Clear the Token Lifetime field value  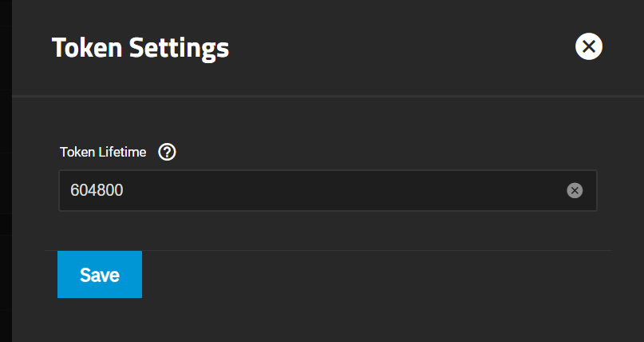(x=575, y=190)
